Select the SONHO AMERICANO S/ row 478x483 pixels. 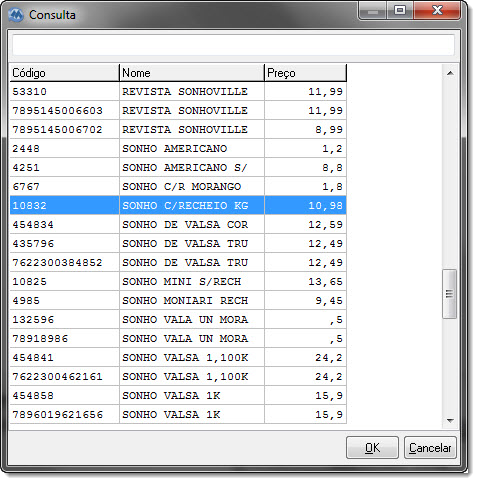point(178,167)
